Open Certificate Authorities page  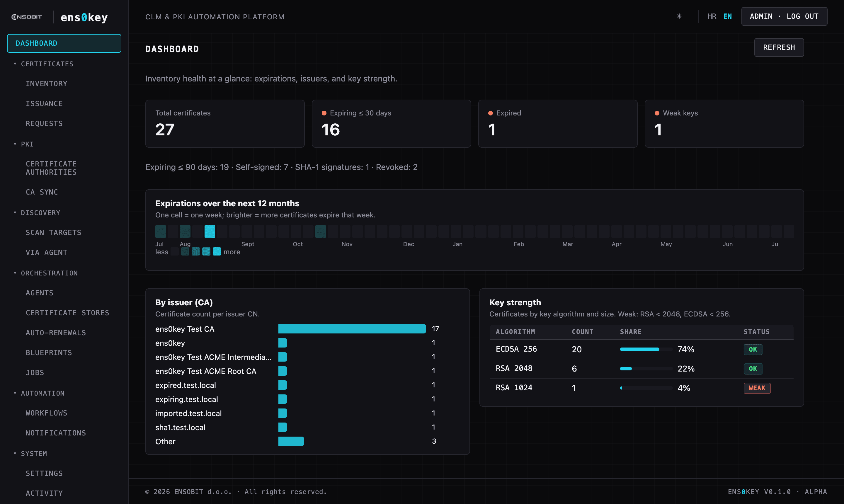click(x=51, y=168)
